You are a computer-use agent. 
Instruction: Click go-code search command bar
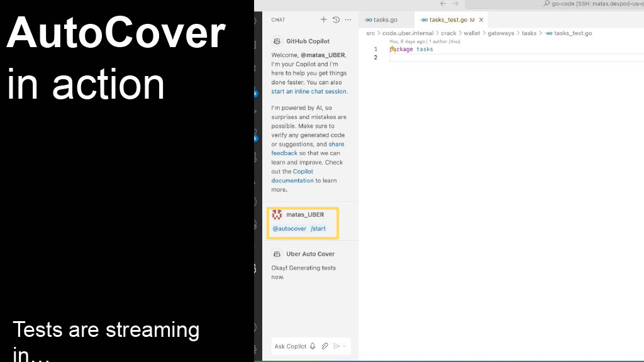pos(555,4)
